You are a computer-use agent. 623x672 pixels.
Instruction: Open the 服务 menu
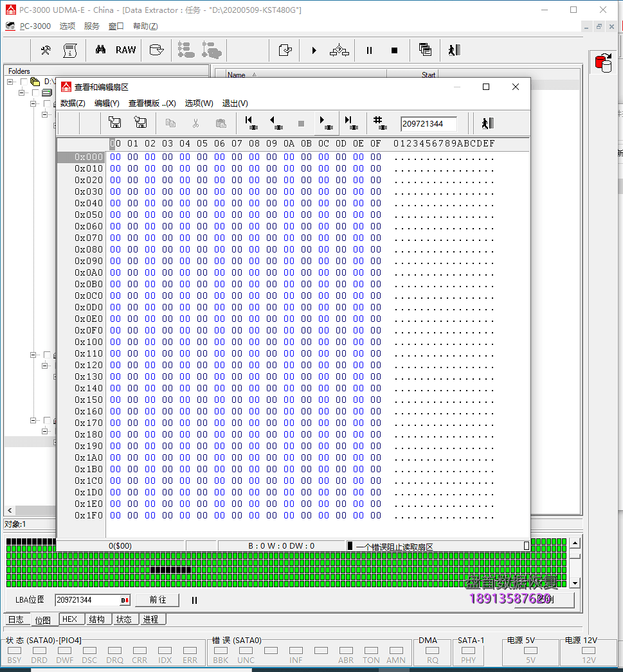coord(92,26)
